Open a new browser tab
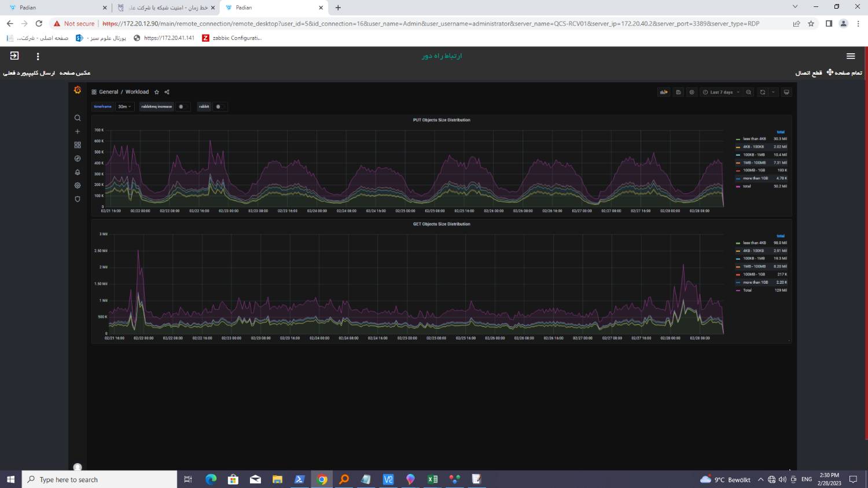The width and height of the screenshot is (868, 488). tap(338, 8)
